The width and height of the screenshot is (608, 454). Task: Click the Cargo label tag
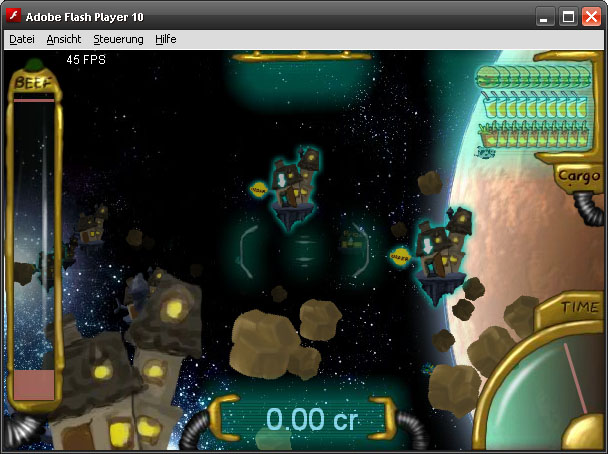pos(579,177)
